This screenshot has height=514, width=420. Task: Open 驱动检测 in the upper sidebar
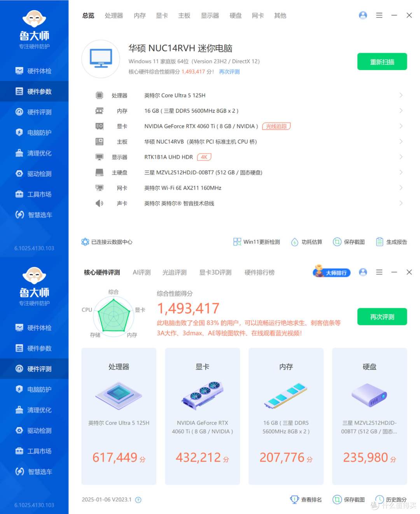[34, 174]
